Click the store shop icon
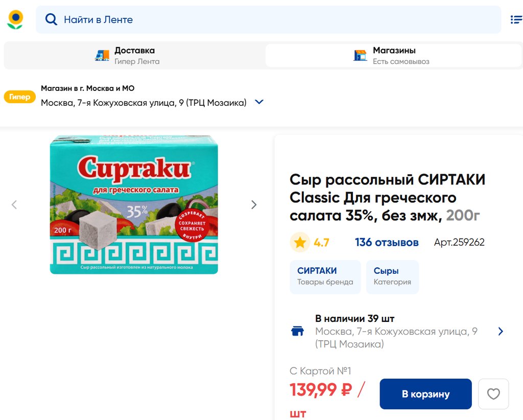This screenshot has width=523, height=420. click(360, 55)
